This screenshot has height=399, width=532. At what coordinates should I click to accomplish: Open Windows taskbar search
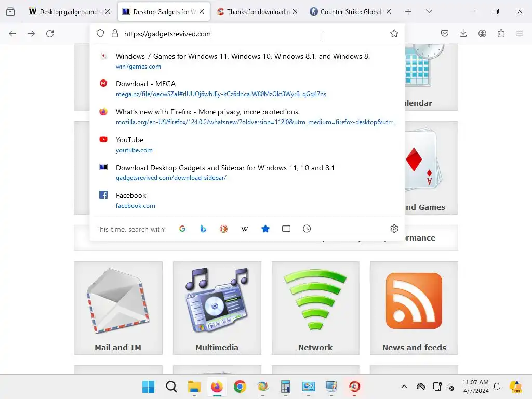[x=171, y=387]
